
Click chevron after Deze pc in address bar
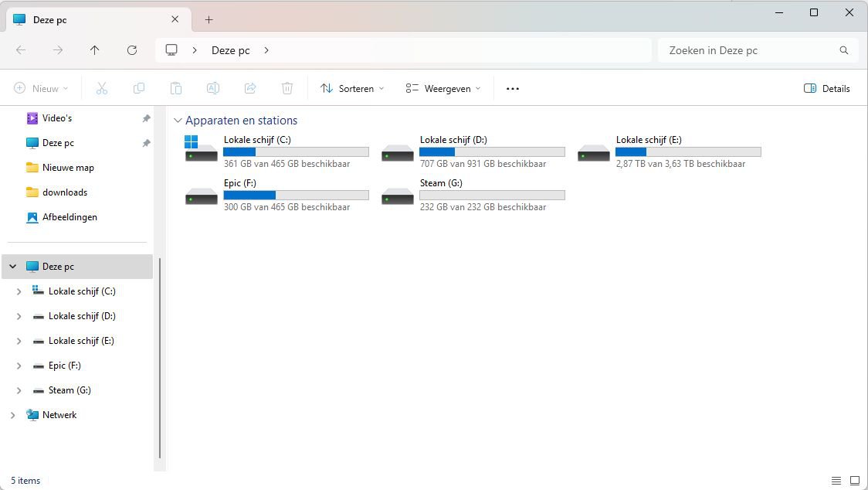tap(266, 50)
